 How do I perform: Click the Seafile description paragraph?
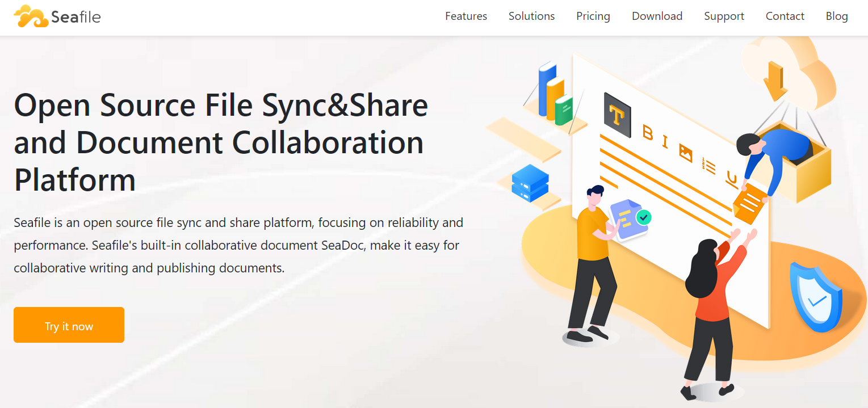pyautogui.click(x=238, y=245)
